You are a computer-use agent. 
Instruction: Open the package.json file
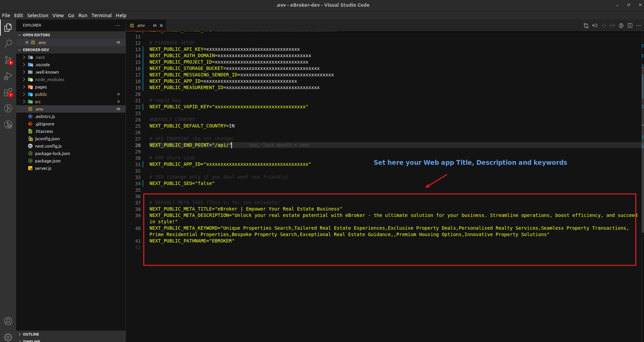click(x=71, y=161)
